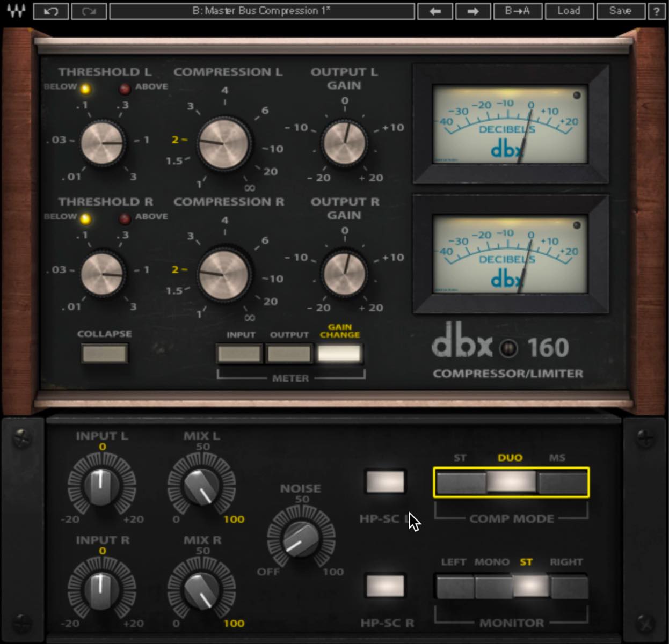Click the left channel VU meter
This screenshot has height=644, width=669.
click(510, 124)
